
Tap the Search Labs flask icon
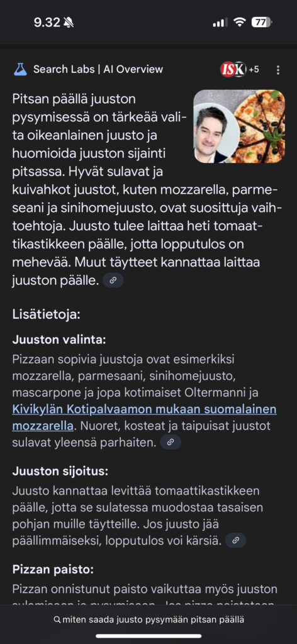[x=20, y=69]
